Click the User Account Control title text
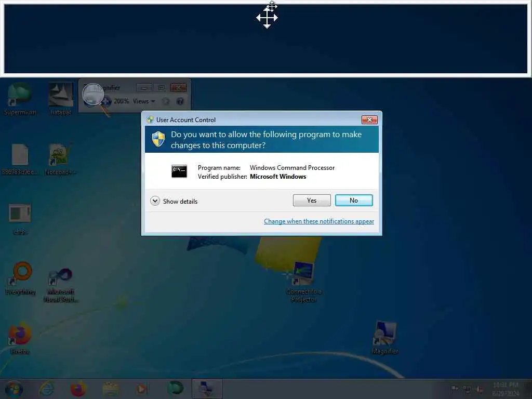Screen dimensions: 532x399 pyautogui.click(x=186, y=120)
